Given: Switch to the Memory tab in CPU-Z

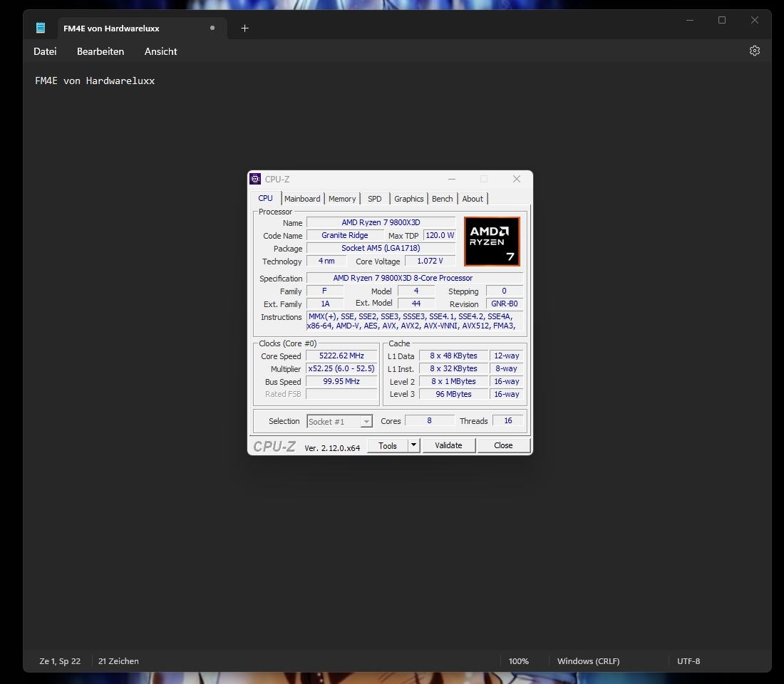Looking at the screenshot, I should click(x=342, y=199).
